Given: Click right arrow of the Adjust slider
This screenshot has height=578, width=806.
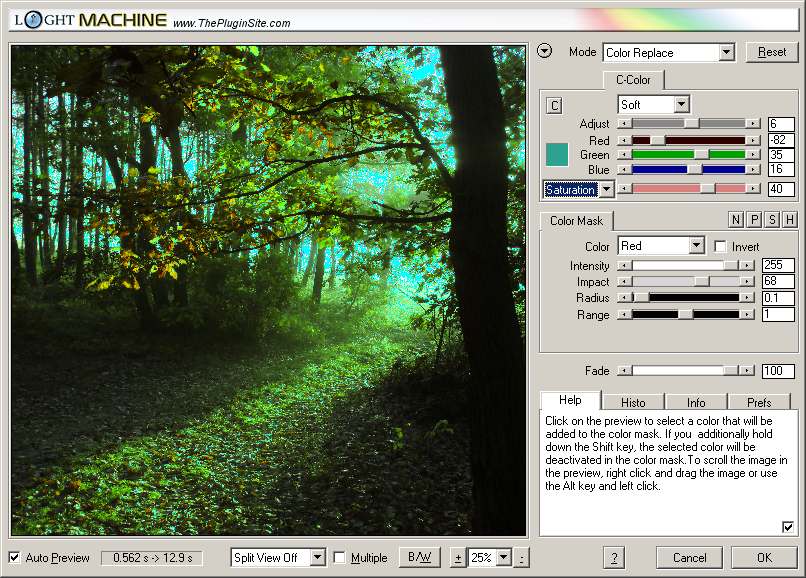Looking at the screenshot, I should pos(753,123).
